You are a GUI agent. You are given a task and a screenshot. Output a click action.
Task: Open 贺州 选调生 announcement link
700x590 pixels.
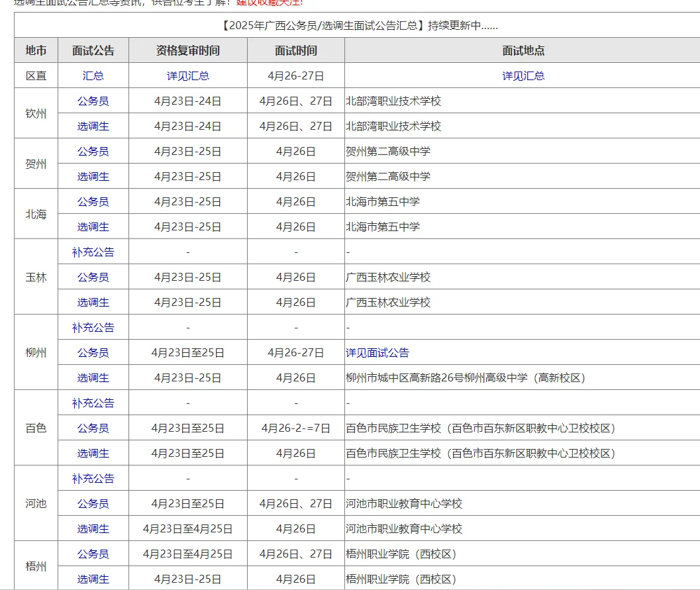(x=93, y=177)
